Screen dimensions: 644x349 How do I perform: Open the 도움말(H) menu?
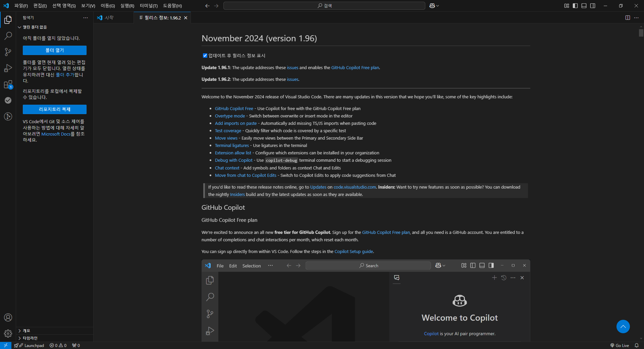172,6
